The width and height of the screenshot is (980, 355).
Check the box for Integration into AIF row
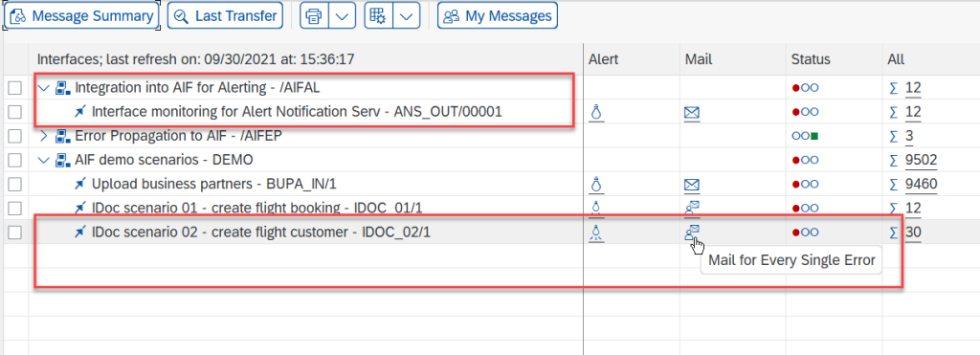pos(14,88)
